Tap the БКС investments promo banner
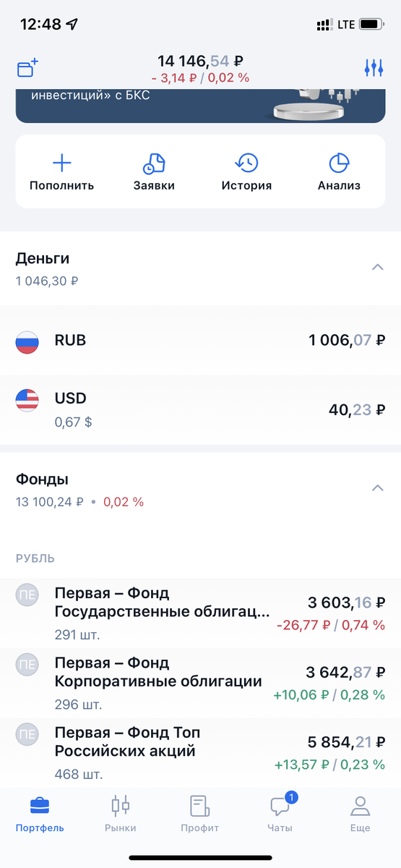This screenshot has width=401, height=868. (x=200, y=106)
